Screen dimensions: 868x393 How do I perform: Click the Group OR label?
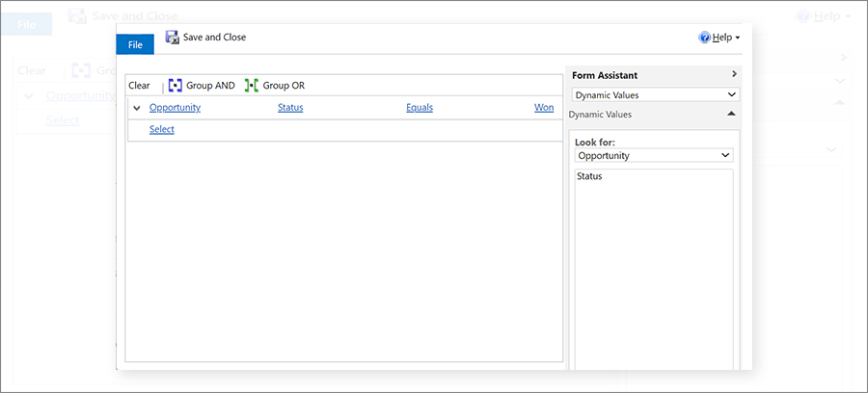click(284, 86)
